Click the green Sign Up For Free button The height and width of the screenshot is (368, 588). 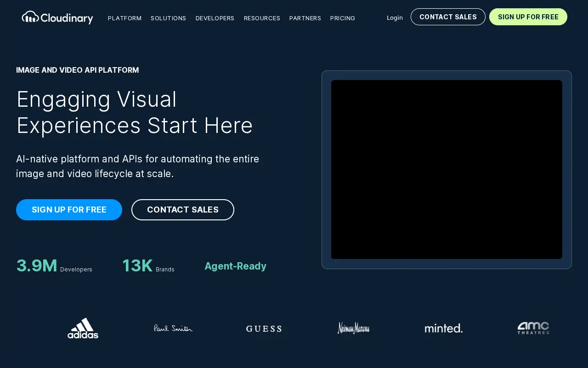528,17
